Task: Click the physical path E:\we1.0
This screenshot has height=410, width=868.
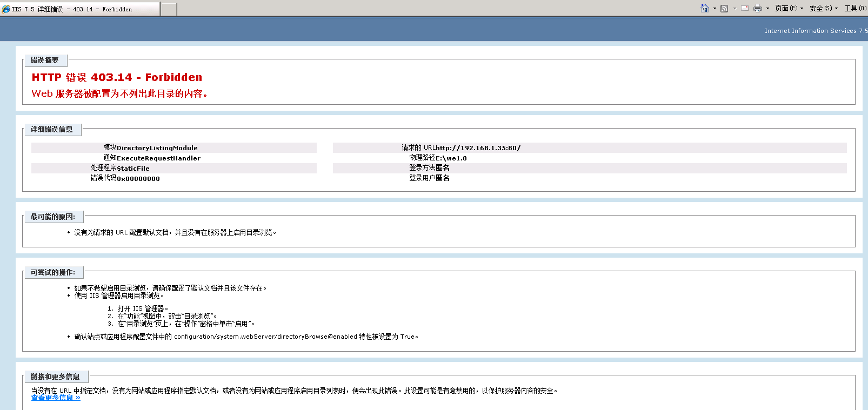Action: 451,158
